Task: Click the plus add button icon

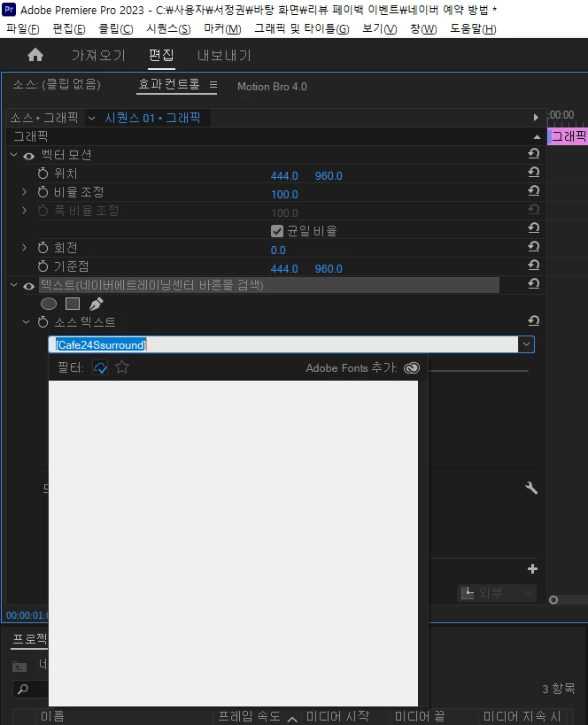Action: [x=532, y=568]
